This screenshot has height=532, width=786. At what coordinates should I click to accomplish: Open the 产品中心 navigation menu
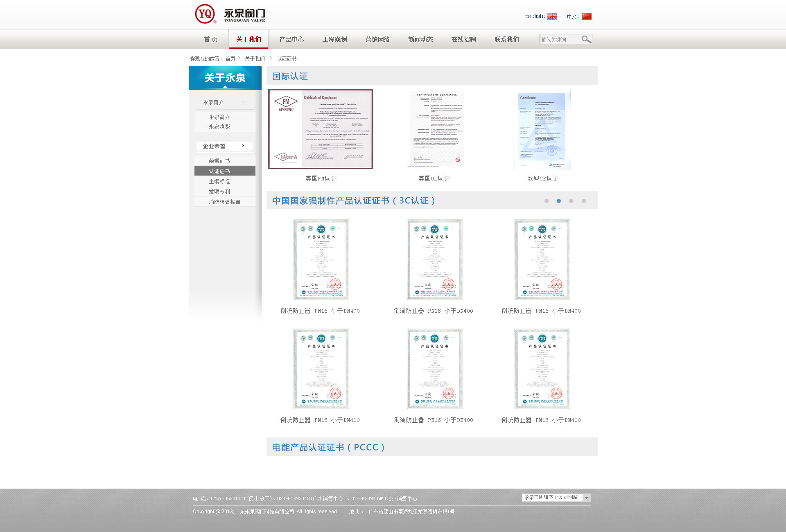tap(291, 39)
